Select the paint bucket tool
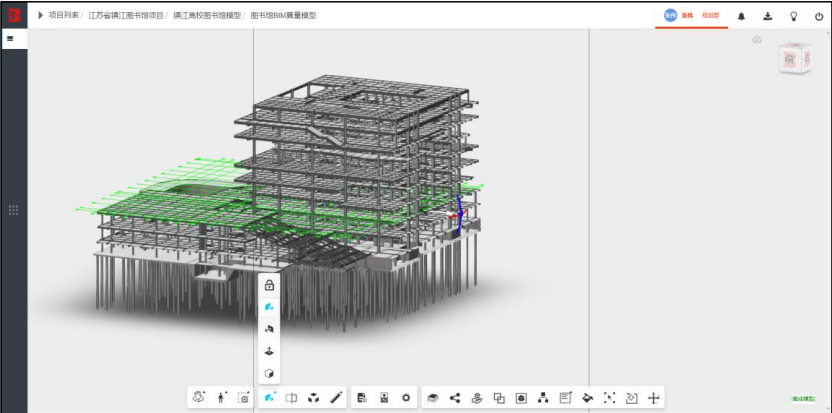 coord(588,398)
